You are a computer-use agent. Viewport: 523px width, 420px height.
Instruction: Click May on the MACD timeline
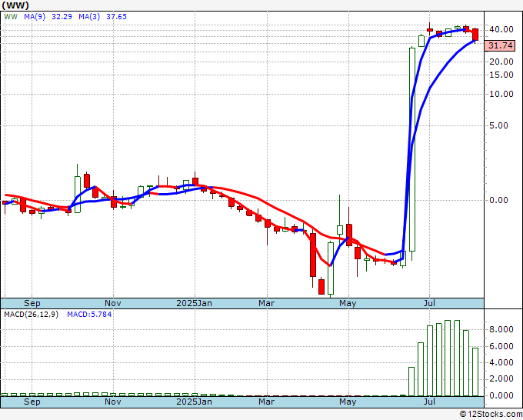coord(348,402)
